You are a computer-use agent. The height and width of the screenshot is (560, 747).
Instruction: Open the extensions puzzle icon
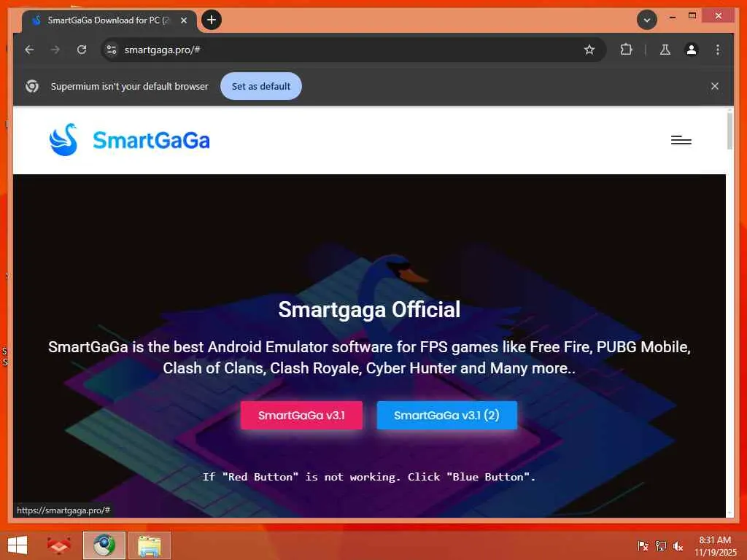click(x=626, y=50)
